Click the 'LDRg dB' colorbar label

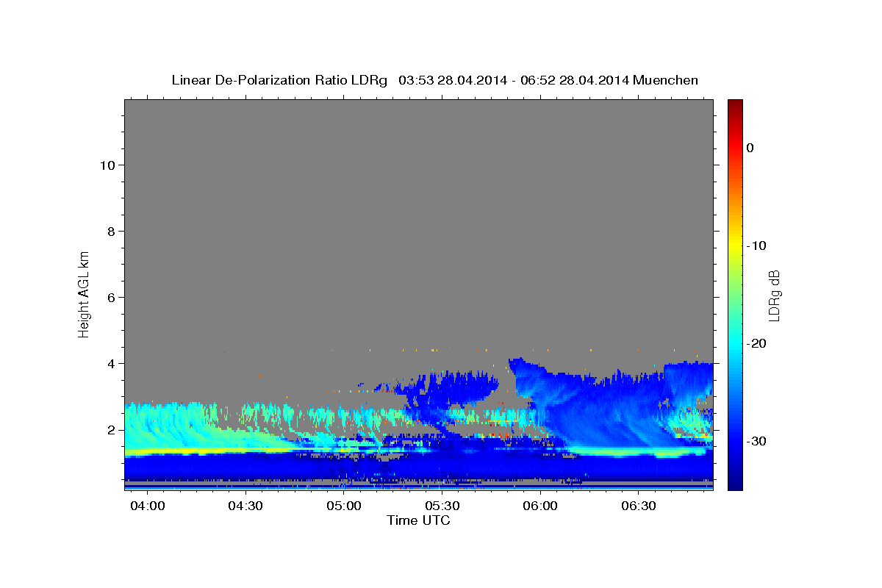774,295
